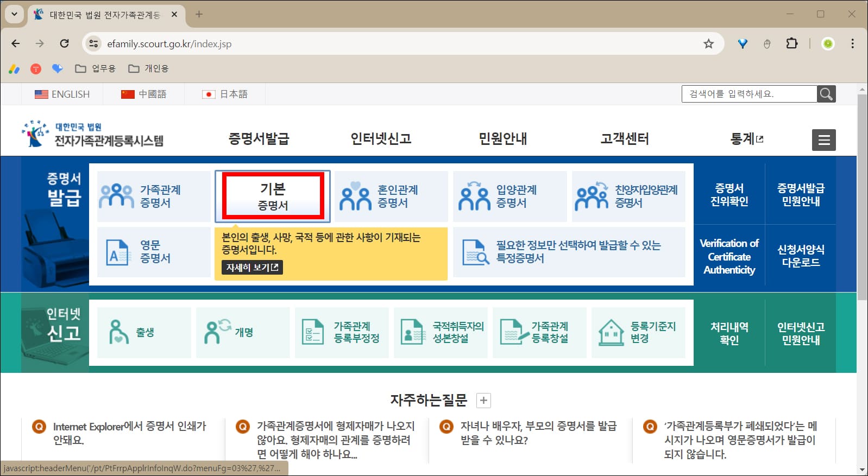The width and height of the screenshot is (868, 476).
Task: Open the FAQ about siblings on 가족관계증명서
Action: [336, 440]
